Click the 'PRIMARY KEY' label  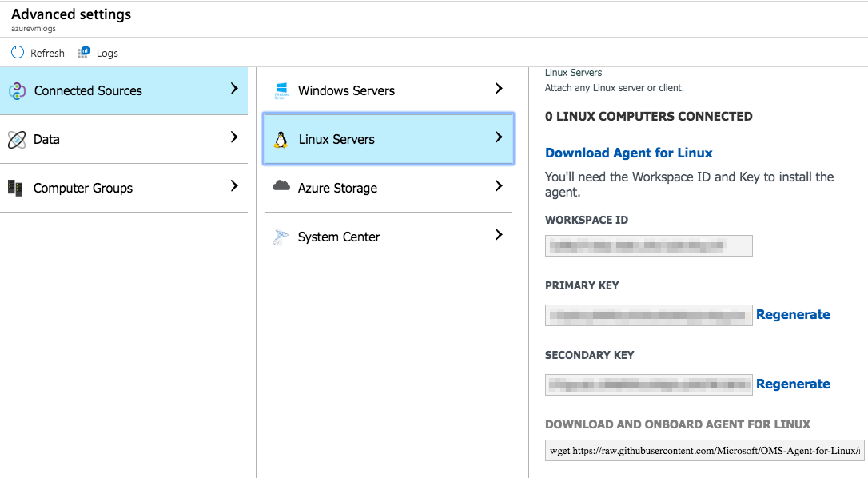582,286
